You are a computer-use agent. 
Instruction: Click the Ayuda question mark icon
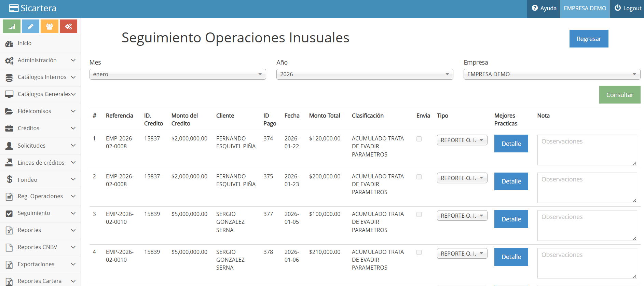point(535,8)
